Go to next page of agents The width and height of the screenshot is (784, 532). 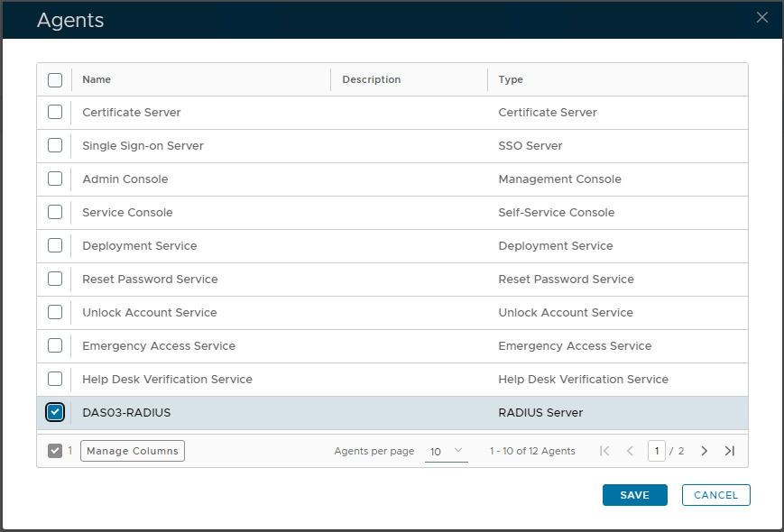pyautogui.click(x=705, y=451)
